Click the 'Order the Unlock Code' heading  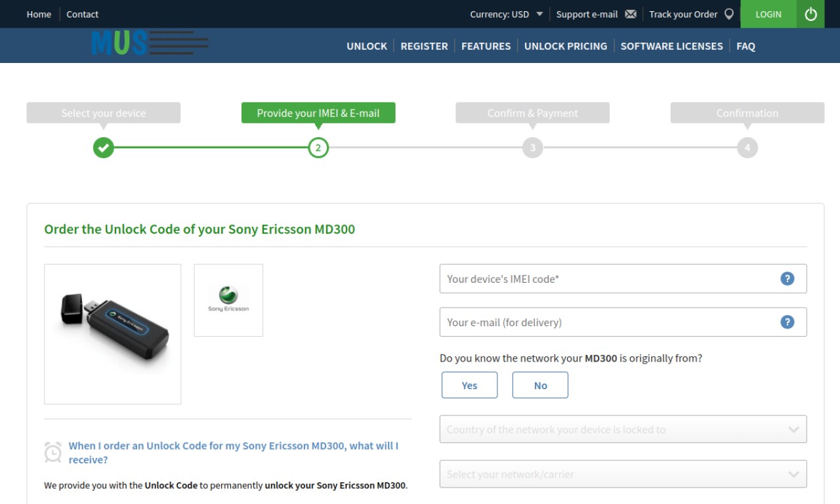[x=199, y=229]
